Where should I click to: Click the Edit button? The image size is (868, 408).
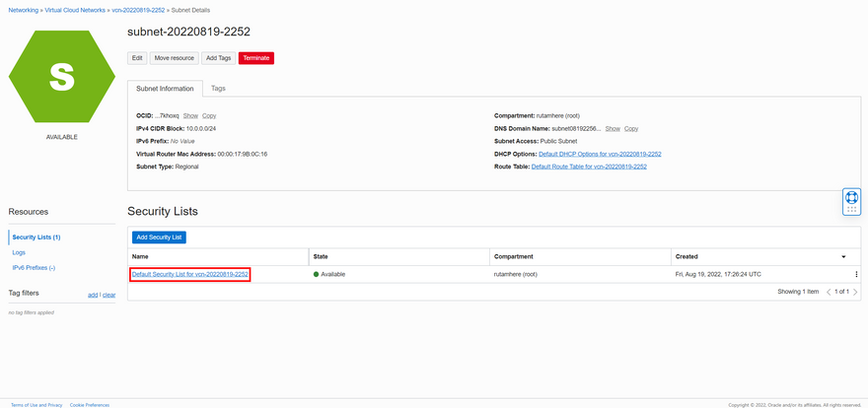[x=138, y=58]
